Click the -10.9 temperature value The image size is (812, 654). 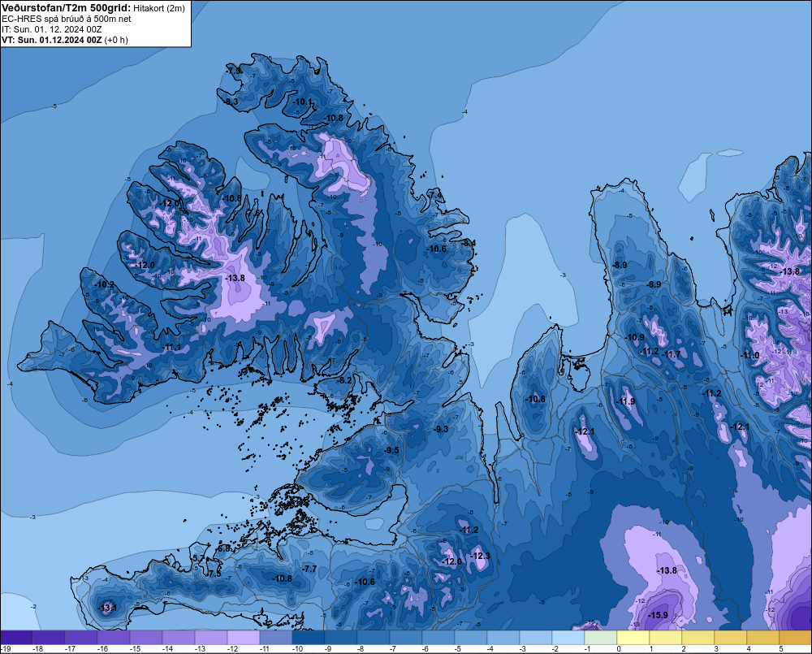(x=636, y=337)
